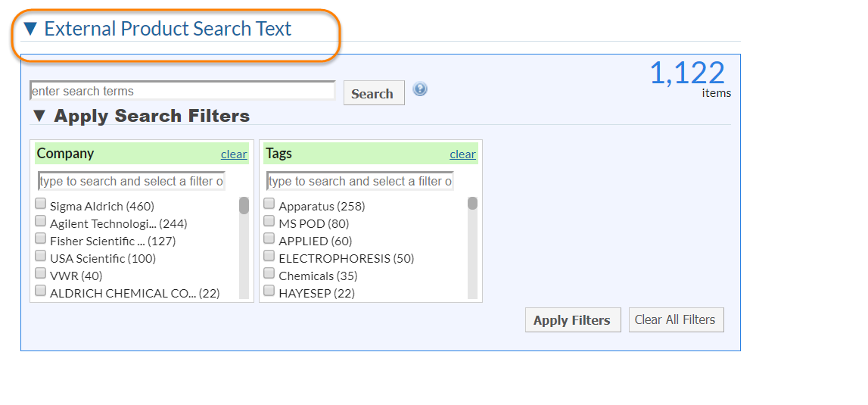The width and height of the screenshot is (868, 405).
Task: Collapse the Apply Search Filters section
Action: tap(39, 116)
